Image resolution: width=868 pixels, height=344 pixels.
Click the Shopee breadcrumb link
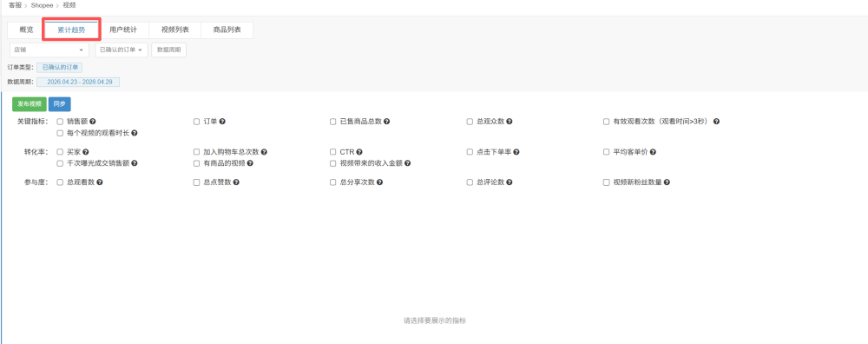pyautogui.click(x=42, y=5)
